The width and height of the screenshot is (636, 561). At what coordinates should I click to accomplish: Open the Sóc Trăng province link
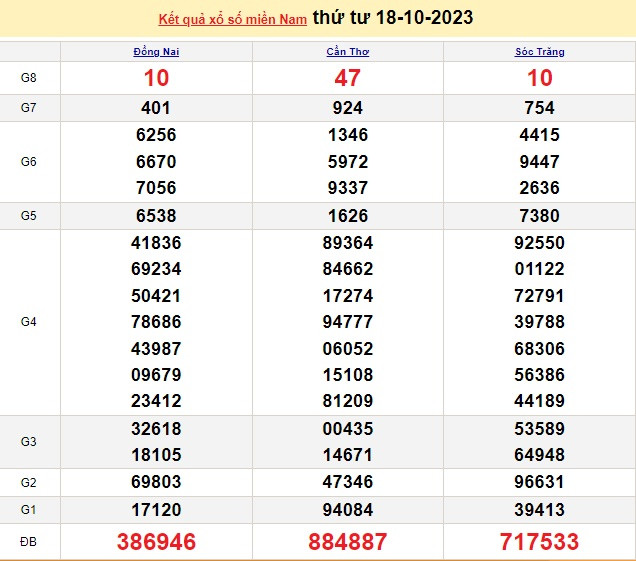coord(539,52)
